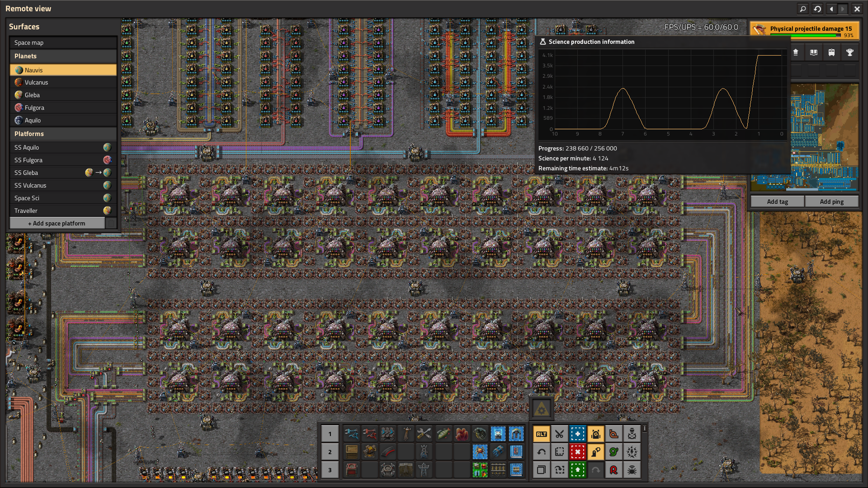
Task: Activate the cut scissors tool
Action: click(559, 434)
